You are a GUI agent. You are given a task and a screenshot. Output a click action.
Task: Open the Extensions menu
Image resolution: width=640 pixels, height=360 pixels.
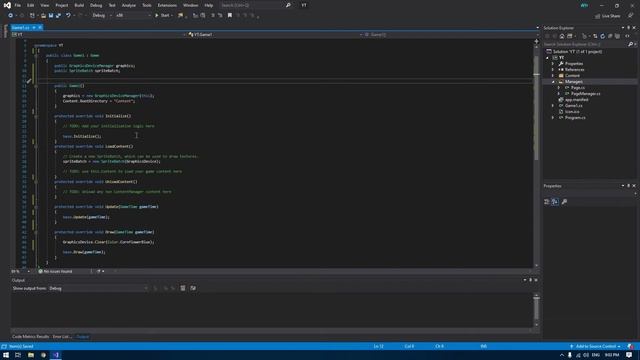(167, 5)
